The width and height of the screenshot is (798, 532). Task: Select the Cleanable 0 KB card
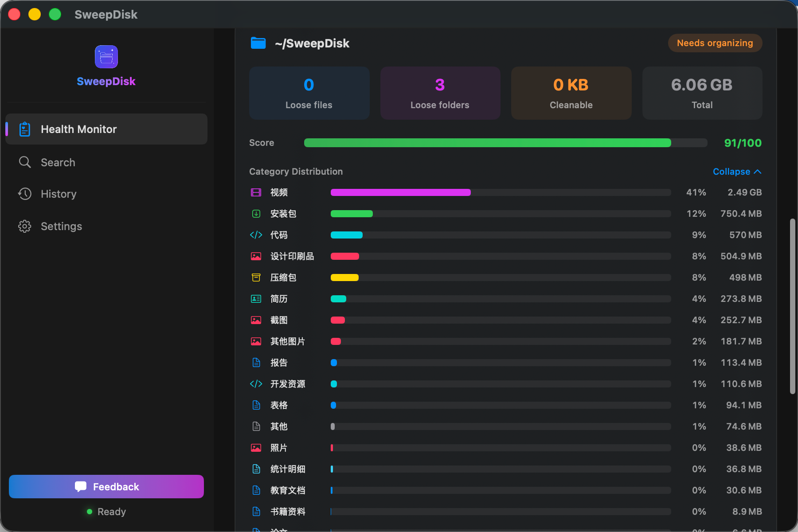(571, 93)
